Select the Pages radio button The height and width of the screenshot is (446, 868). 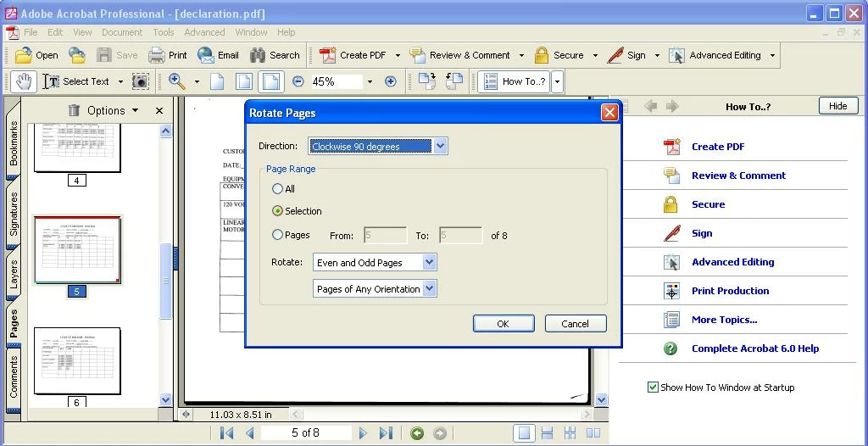pos(277,235)
